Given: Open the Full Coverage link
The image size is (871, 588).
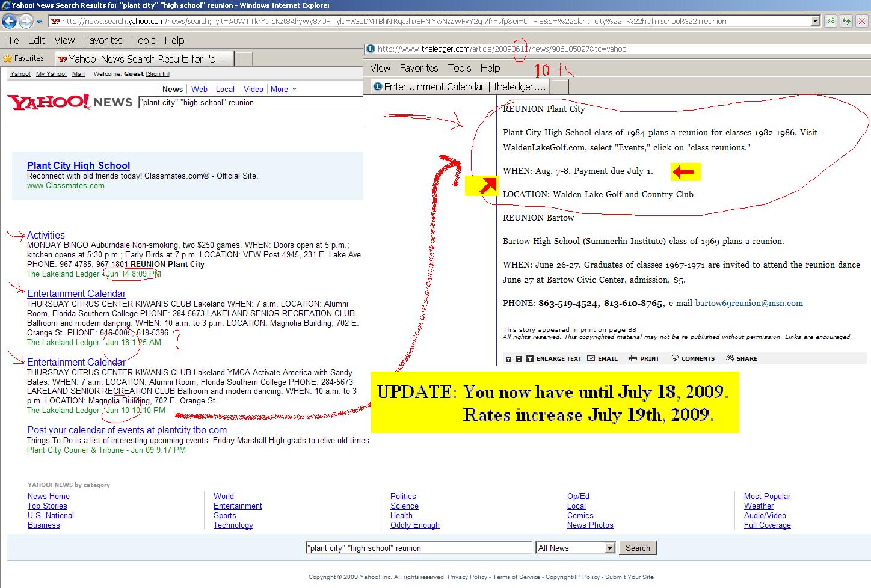Looking at the screenshot, I should click(x=768, y=525).
